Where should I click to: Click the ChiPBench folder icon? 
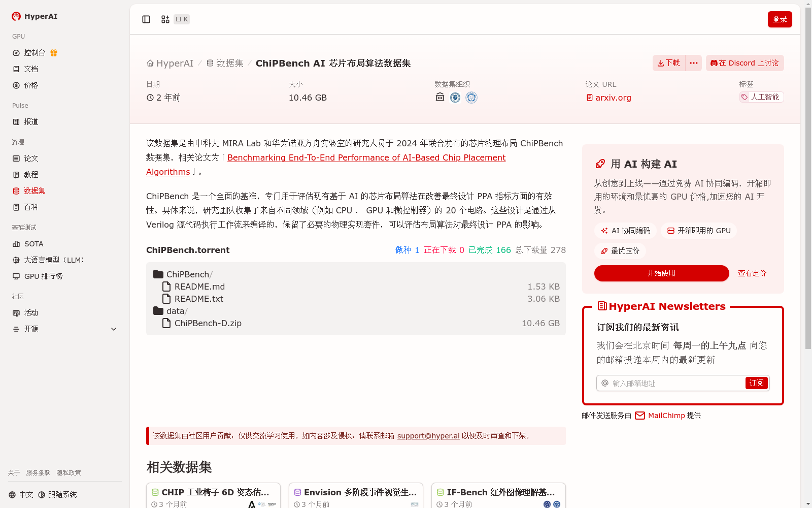point(158,274)
